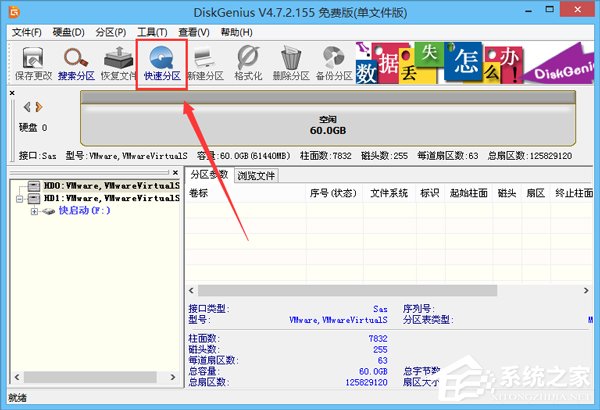Switch to the 浏览文件 tab
Image resolution: width=600 pixels, height=410 pixels.
point(256,175)
